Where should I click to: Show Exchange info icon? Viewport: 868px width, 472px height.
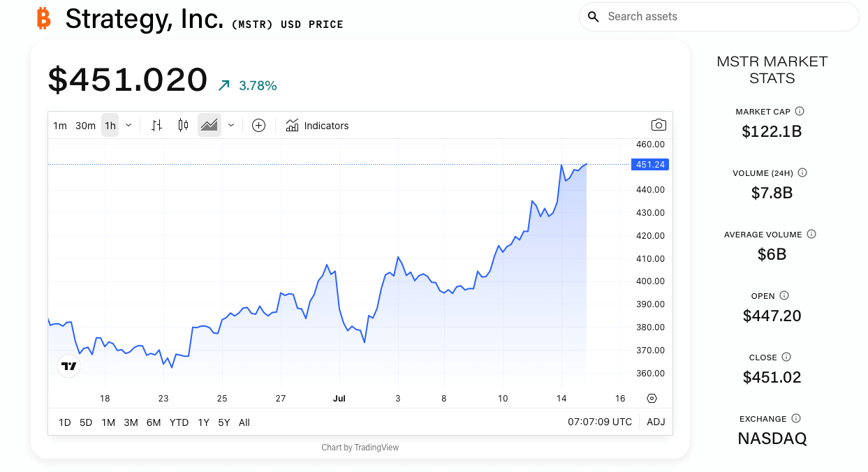[x=796, y=418]
